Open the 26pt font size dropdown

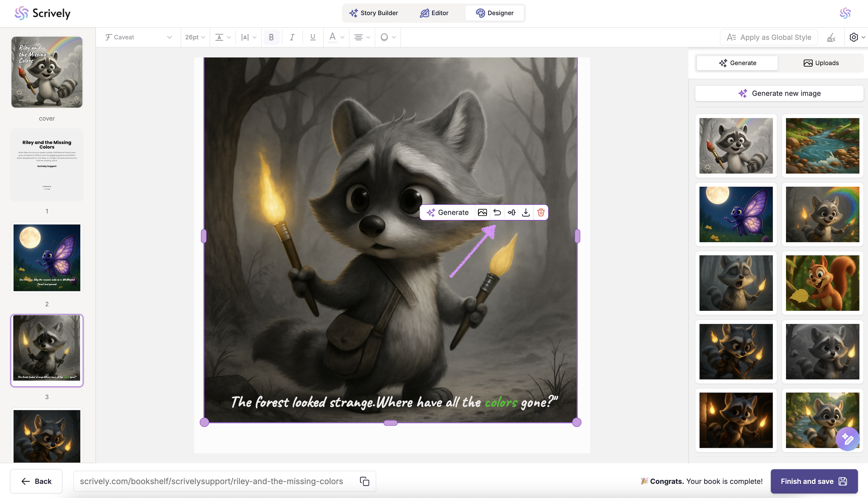tap(195, 37)
